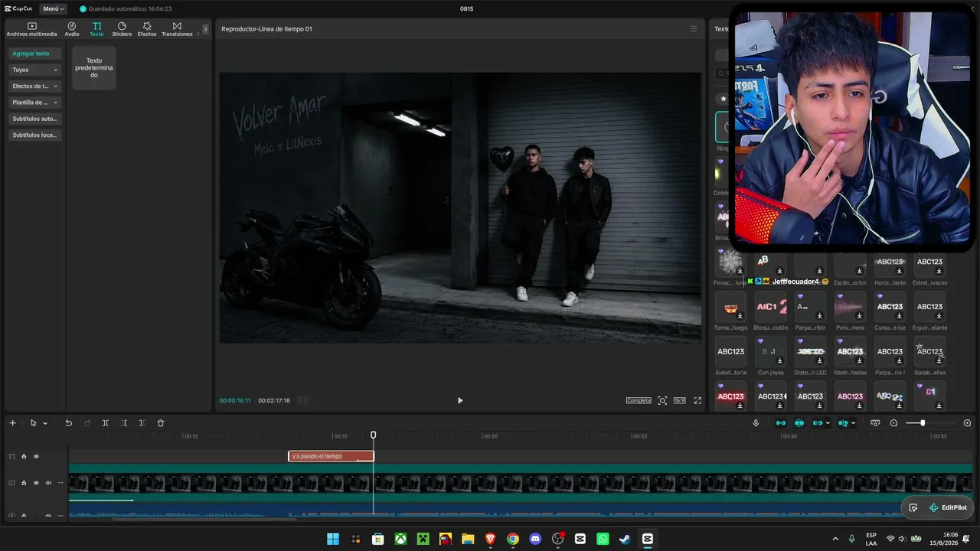The height and width of the screenshot is (551, 980).
Task: Open File Explorer from the taskbar
Action: pos(468,539)
